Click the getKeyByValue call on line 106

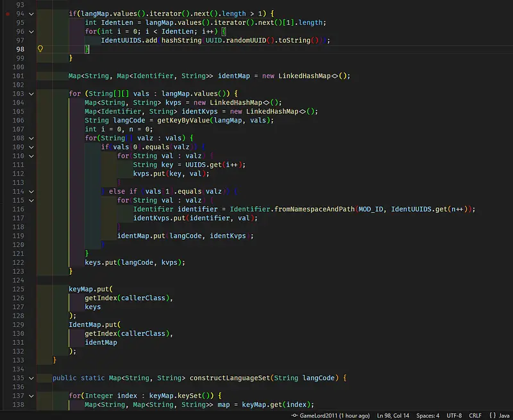click(181, 120)
